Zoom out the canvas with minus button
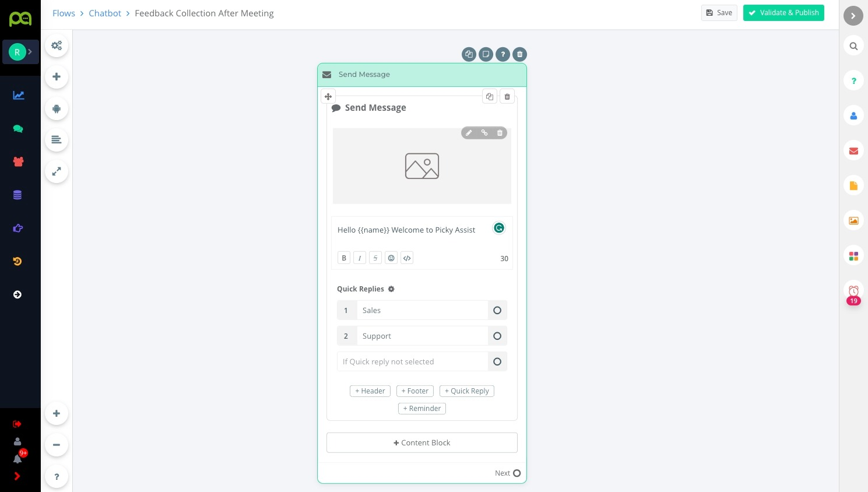 (x=57, y=445)
